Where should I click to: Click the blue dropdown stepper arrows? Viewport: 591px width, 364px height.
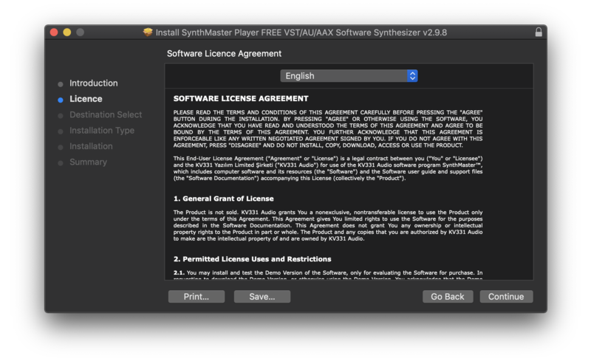(x=412, y=76)
